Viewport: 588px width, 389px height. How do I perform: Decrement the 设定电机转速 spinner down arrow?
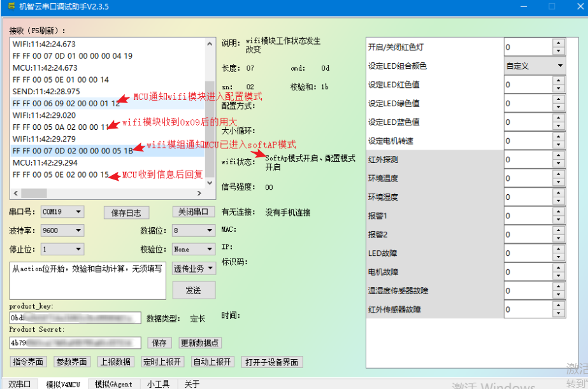(x=559, y=145)
